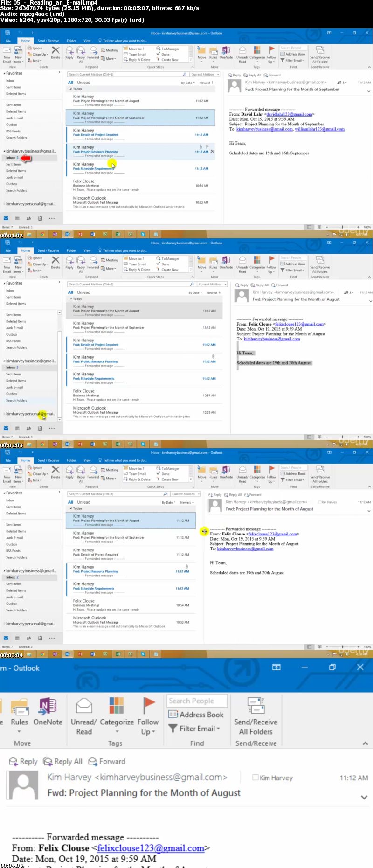Toggle Normal view button in 00:01:02 status bar

point(309,227)
